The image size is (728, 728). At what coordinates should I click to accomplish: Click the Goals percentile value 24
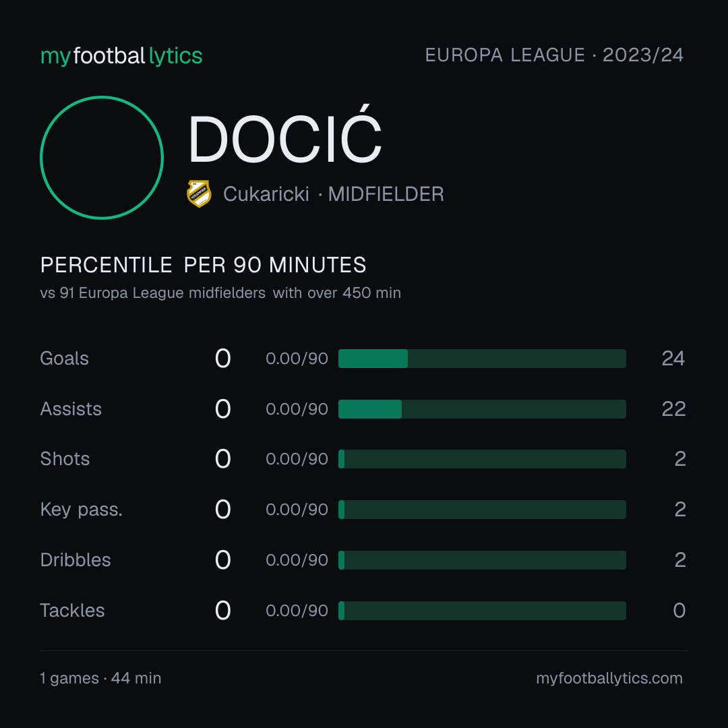click(x=673, y=359)
